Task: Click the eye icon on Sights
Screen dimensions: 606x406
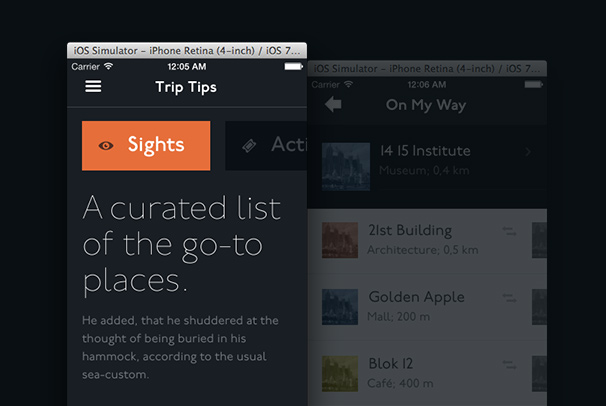Action: click(x=106, y=146)
